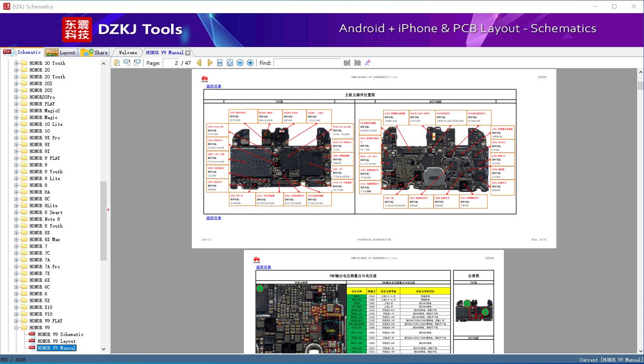Click the Find text input field
The height and width of the screenshot is (364, 644).
307,63
